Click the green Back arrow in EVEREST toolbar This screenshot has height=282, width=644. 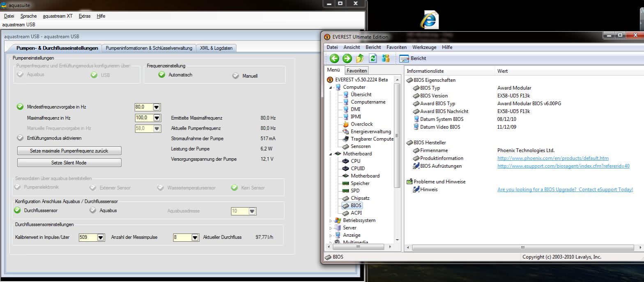(334, 58)
